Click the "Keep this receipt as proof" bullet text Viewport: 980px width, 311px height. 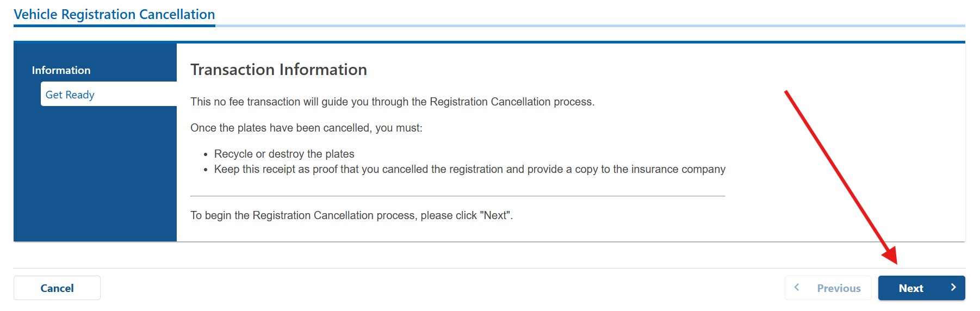(x=469, y=169)
